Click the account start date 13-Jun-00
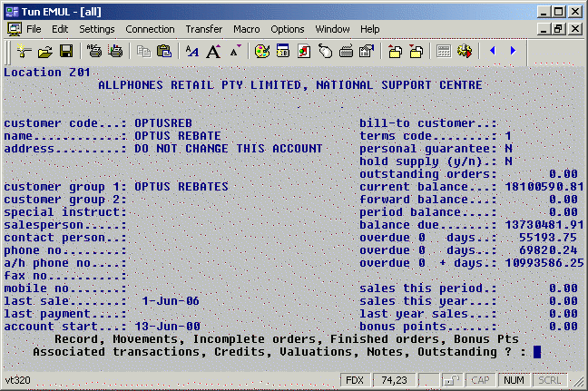 tap(167, 327)
